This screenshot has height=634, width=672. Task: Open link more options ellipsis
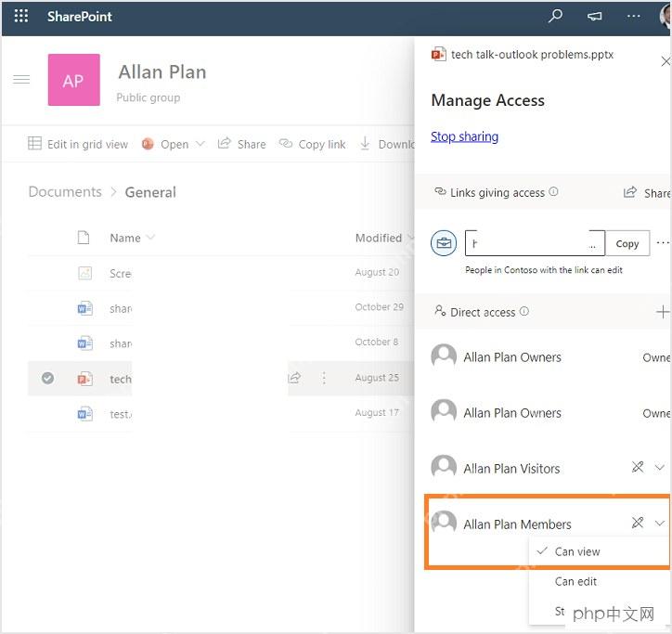(x=663, y=243)
